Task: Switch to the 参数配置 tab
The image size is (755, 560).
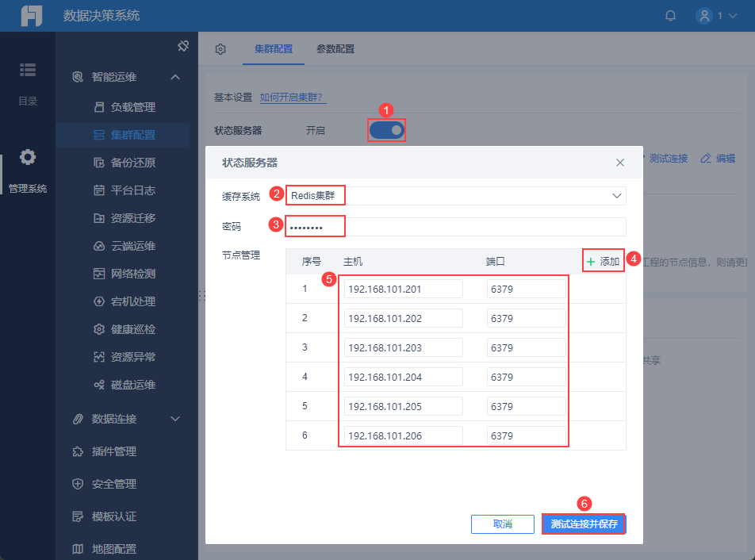Action: pos(335,49)
